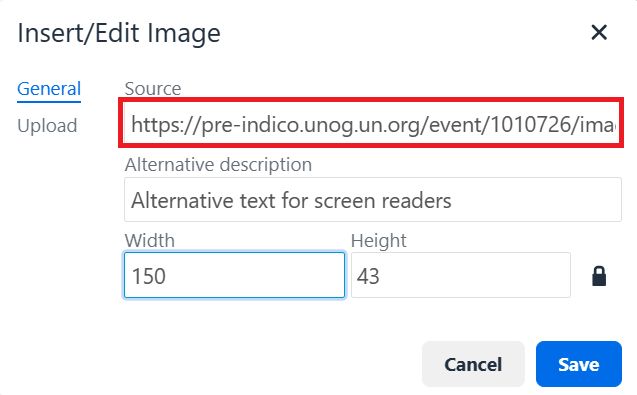The image size is (637, 395).
Task: Click the Width label text
Action: coord(150,241)
